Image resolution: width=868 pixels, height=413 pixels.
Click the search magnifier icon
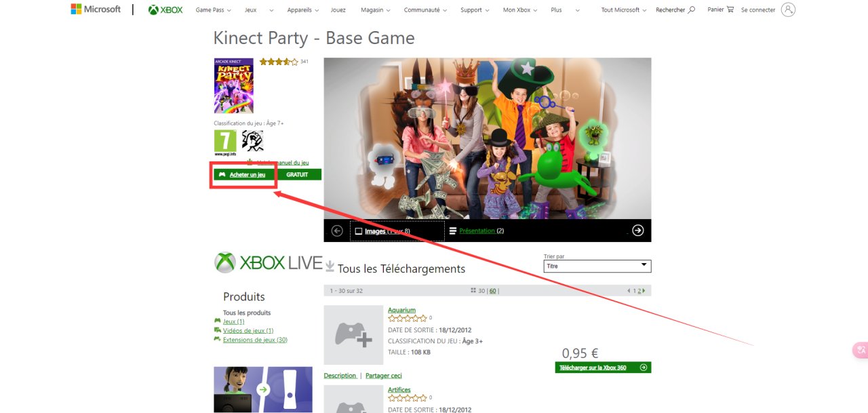pos(692,10)
